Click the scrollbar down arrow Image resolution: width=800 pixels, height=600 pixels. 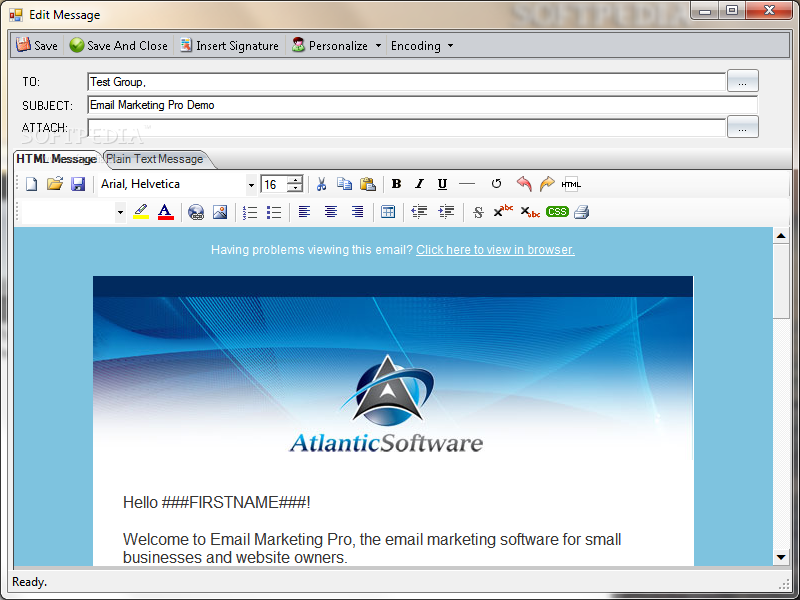[781, 557]
